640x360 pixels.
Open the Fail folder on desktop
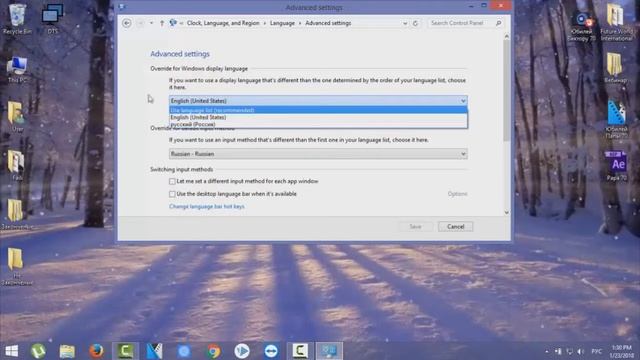point(17,165)
